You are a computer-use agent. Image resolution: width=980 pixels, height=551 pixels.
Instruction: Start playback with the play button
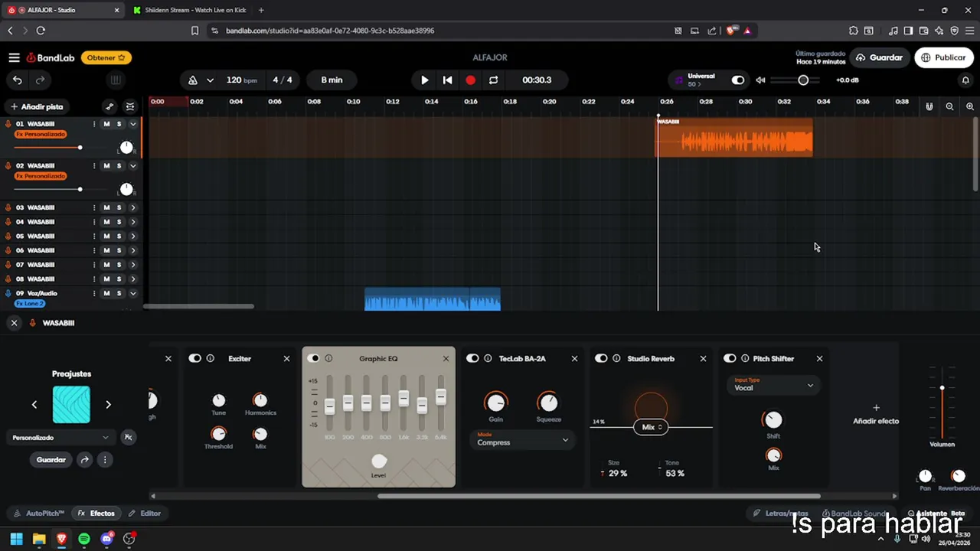pyautogui.click(x=425, y=80)
